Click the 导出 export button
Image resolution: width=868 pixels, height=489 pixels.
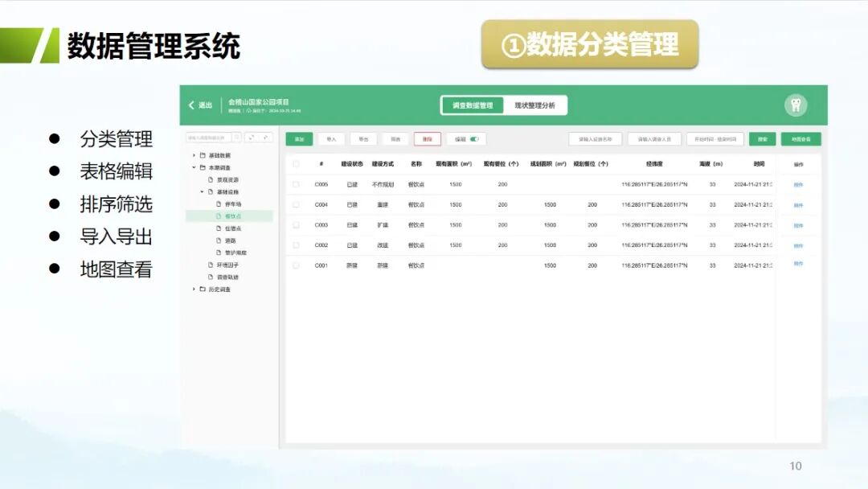click(x=363, y=139)
